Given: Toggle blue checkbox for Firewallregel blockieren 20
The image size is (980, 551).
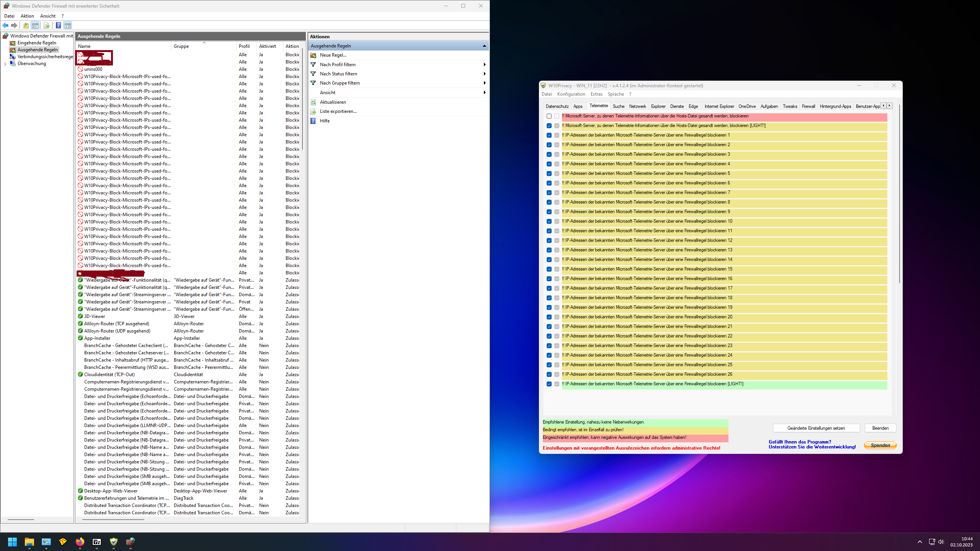Looking at the screenshot, I should click(549, 317).
